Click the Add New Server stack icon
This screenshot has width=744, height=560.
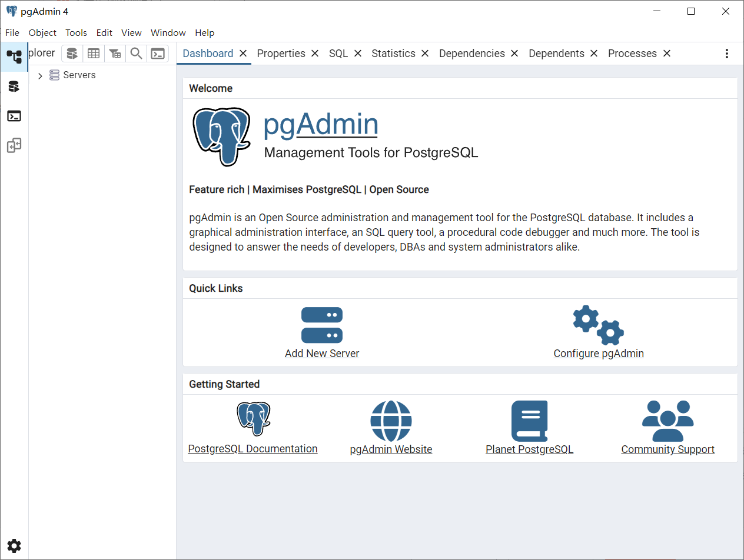tap(322, 325)
